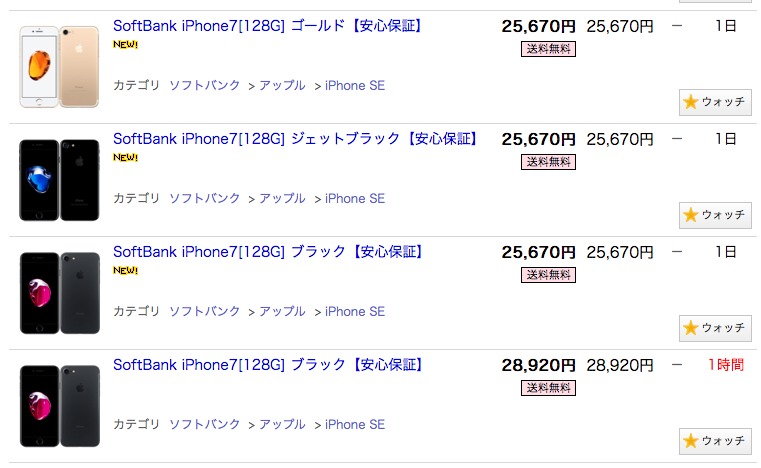Click watch star on jet black iPhone7 listing

point(715,215)
